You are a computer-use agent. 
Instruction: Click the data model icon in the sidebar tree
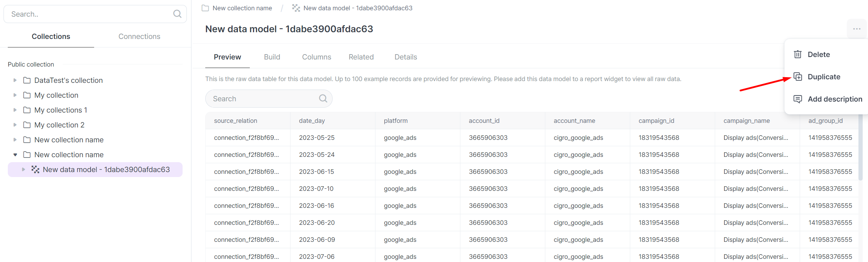[35, 170]
